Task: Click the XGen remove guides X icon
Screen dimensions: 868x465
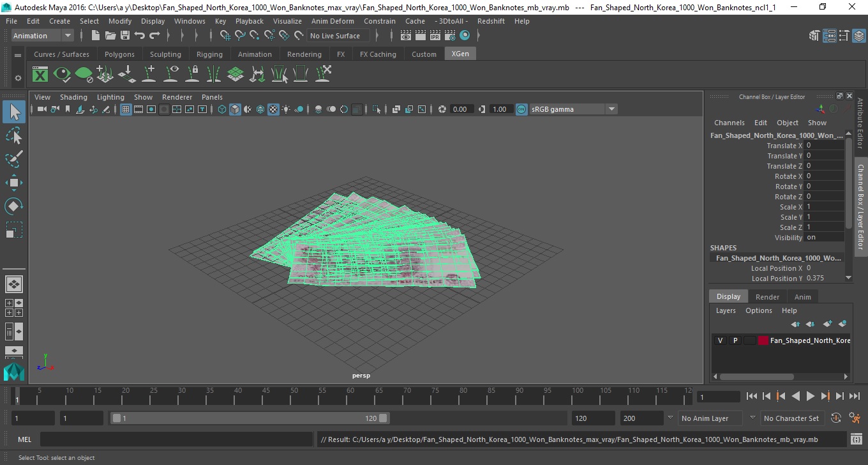Action: pyautogui.click(x=323, y=75)
